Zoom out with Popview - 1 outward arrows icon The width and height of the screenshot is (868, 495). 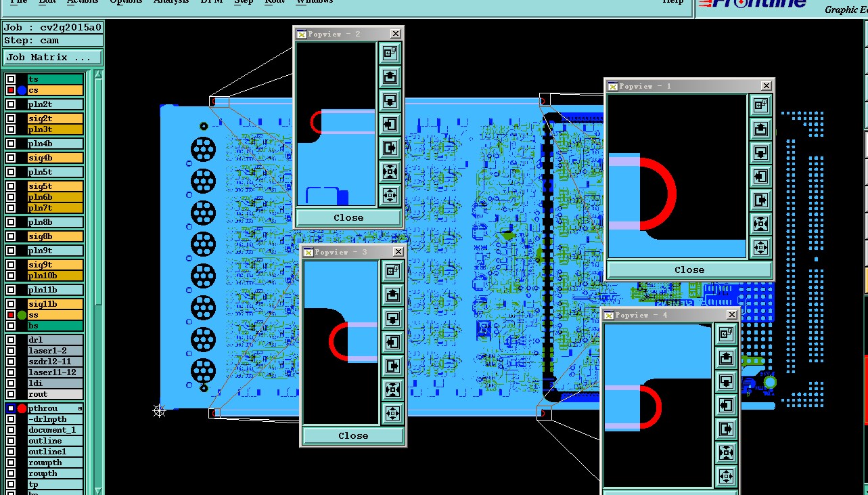pyautogui.click(x=760, y=247)
